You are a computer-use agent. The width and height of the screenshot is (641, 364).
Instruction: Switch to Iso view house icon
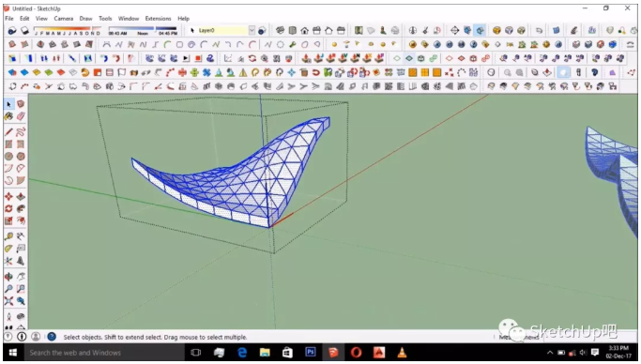pos(281,30)
